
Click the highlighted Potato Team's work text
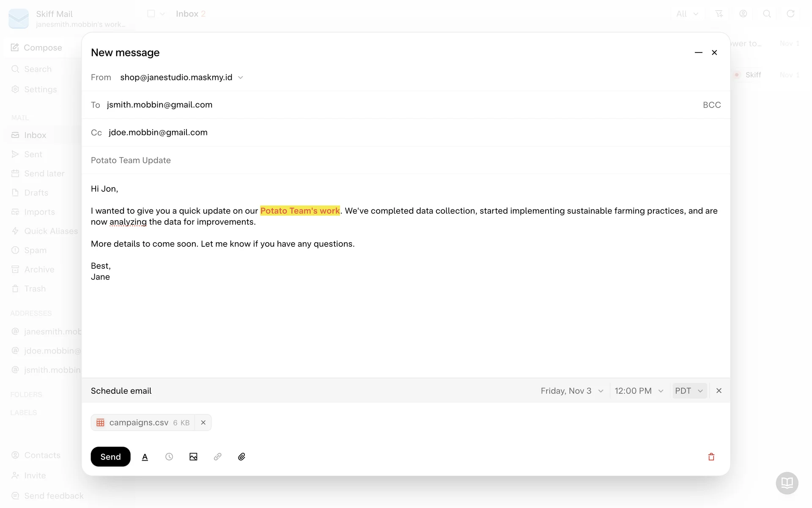300,211
